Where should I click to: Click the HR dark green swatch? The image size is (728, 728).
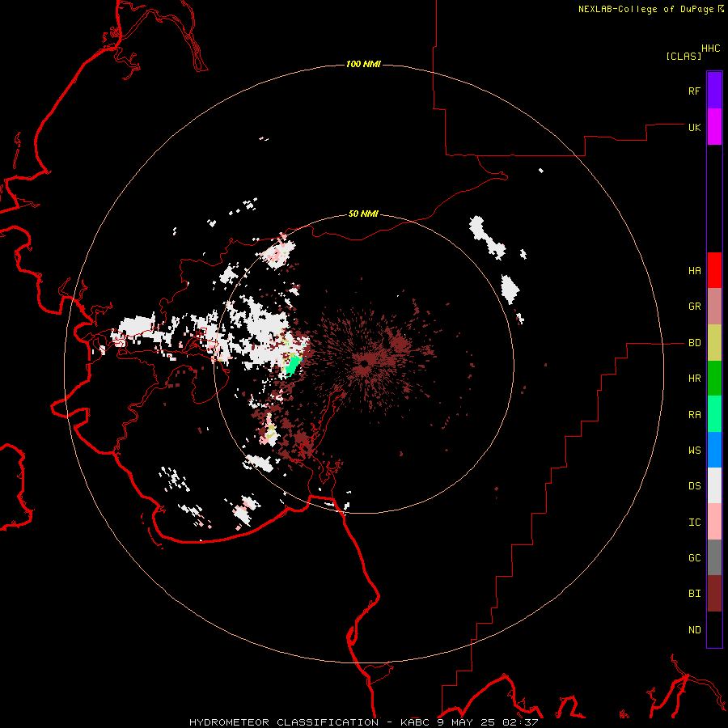click(x=714, y=379)
